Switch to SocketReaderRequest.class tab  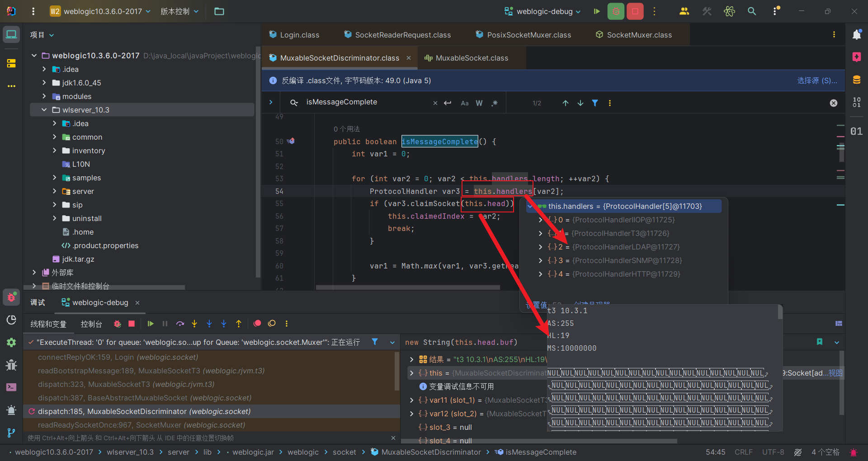click(398, 35)
